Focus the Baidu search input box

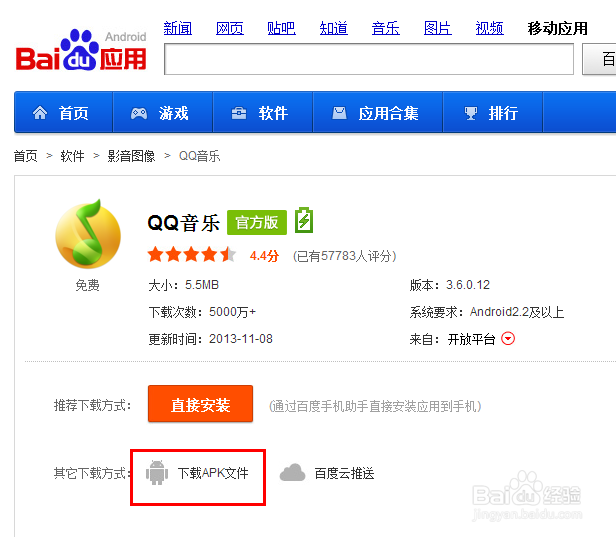click(369, 59)
